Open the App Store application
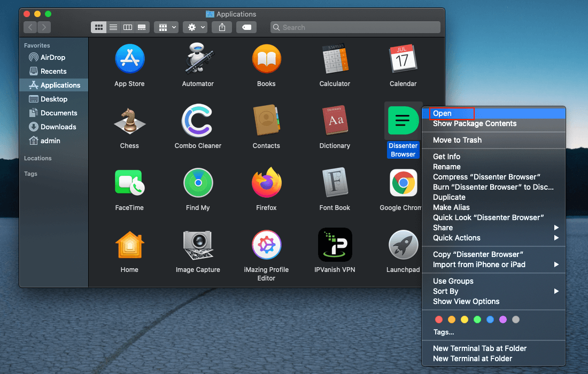Viewport: 588px width, 374px height. click(x=129, y=58)
